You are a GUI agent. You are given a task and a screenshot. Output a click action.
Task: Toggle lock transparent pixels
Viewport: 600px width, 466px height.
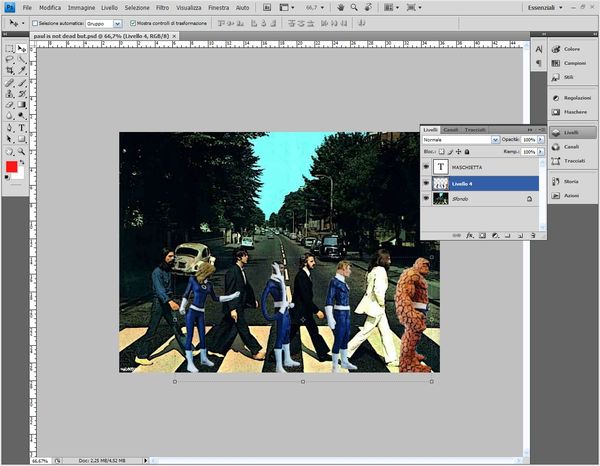441,152
